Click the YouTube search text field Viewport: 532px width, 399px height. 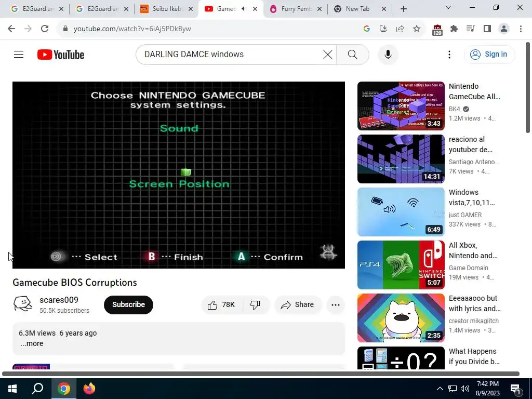(231, 54)
